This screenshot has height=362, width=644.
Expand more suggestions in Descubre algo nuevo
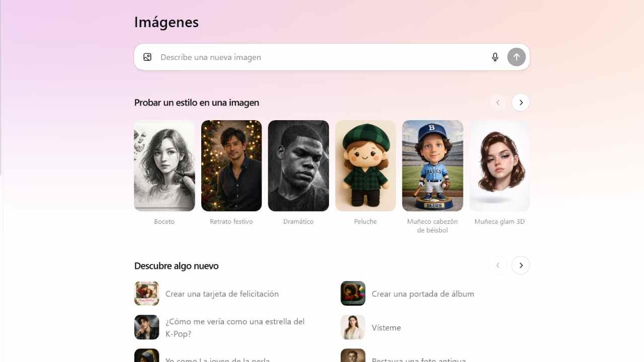tap(521, 265)
